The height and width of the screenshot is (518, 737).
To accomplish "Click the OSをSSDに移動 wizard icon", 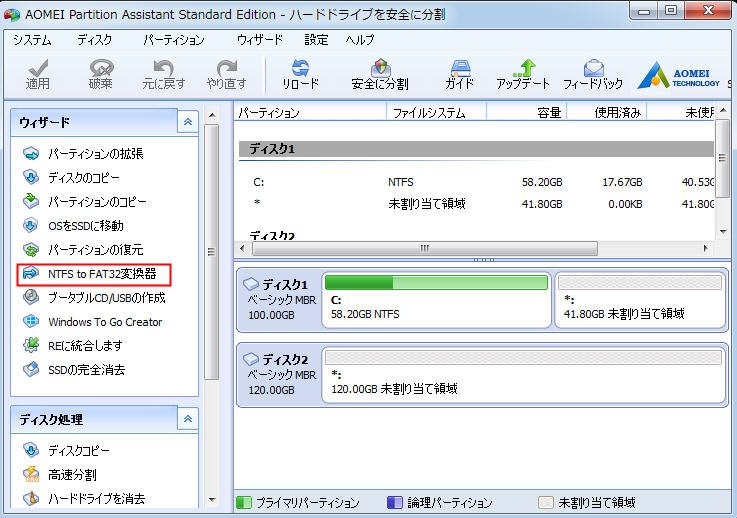I will [31, 225].
